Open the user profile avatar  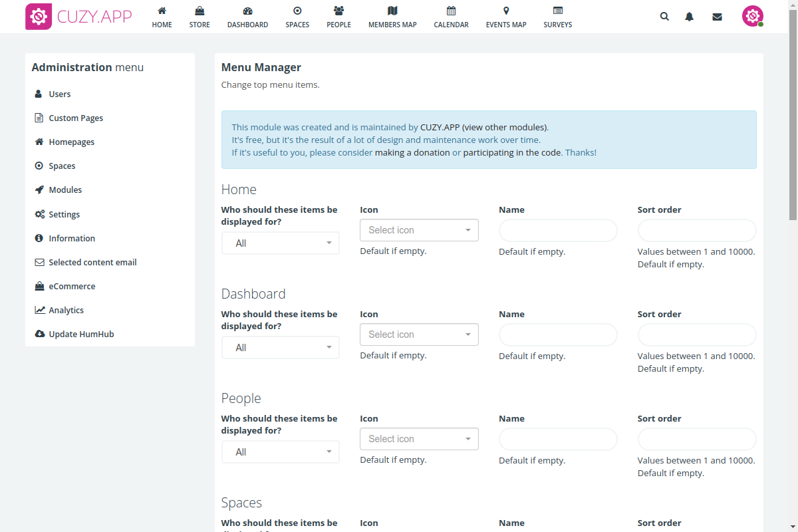(x=752, y=16)
